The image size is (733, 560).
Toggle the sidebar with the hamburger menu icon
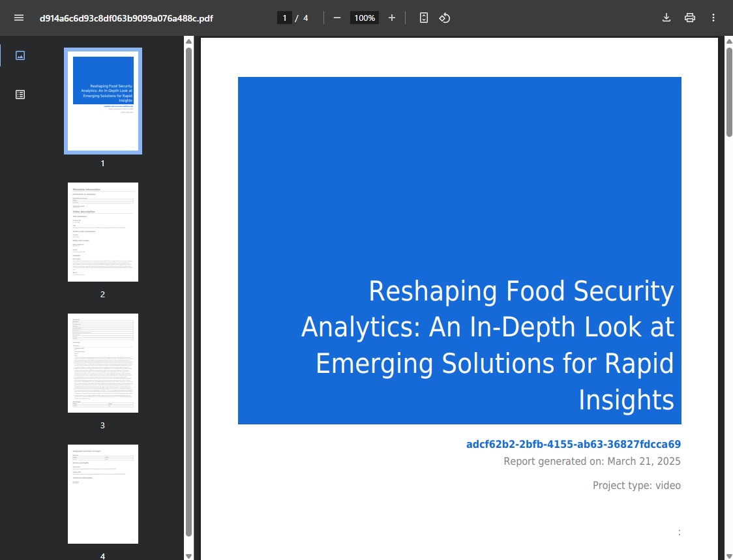pyautogui.click(x=18, y=18)
